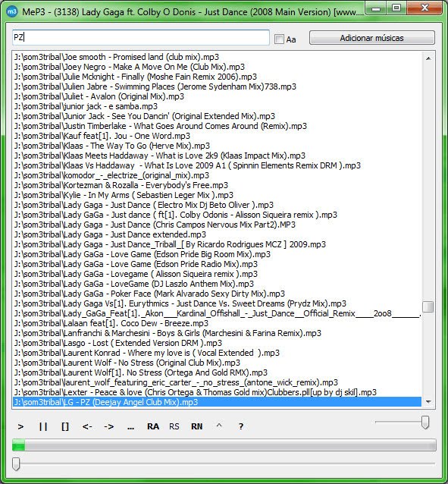Viewport: 448px width, 484px height.
Task: Select 'junior jack - e samba.mp3'
Action: (x=218, y=106)
